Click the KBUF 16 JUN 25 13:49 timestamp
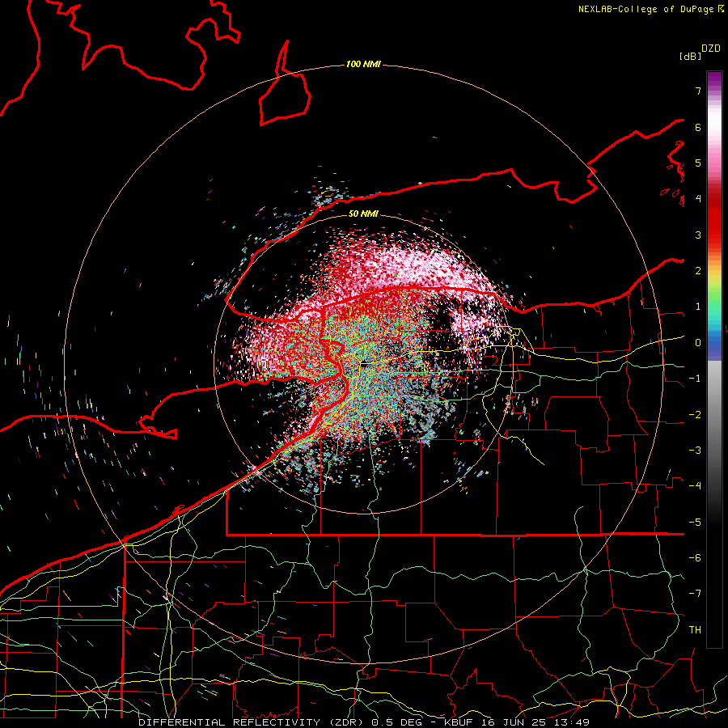 tap(517, 722)
